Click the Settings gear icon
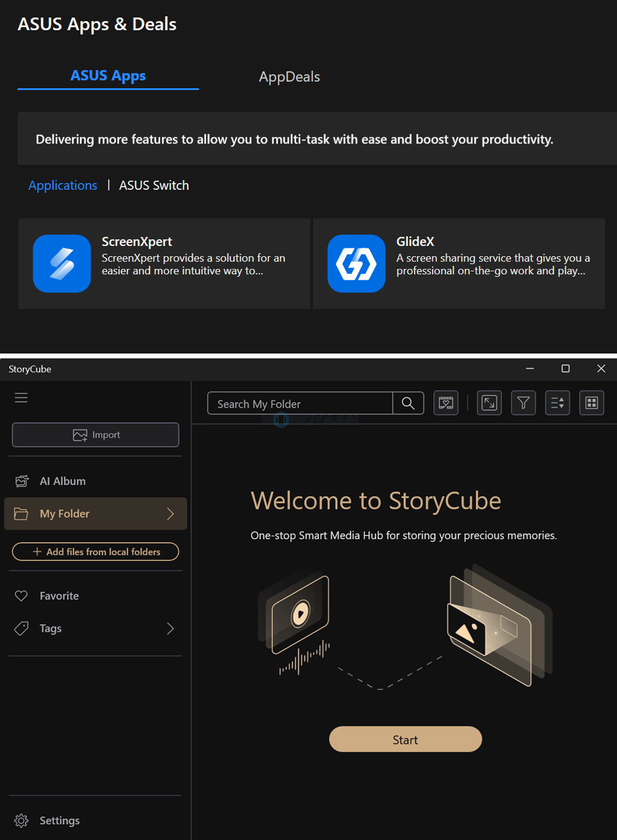The height and width of the screenshot is (840, 617). point(21,821)
